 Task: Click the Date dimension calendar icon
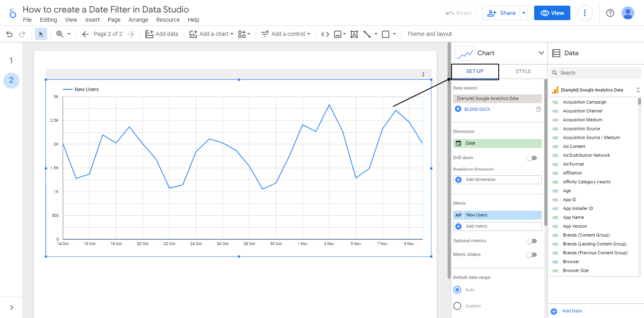pos(458,143)
